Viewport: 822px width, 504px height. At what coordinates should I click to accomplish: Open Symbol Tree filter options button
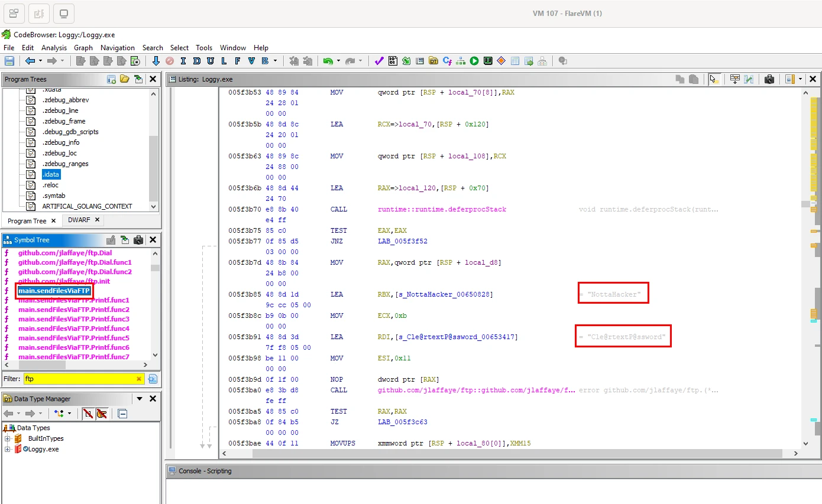click(153, 379)
